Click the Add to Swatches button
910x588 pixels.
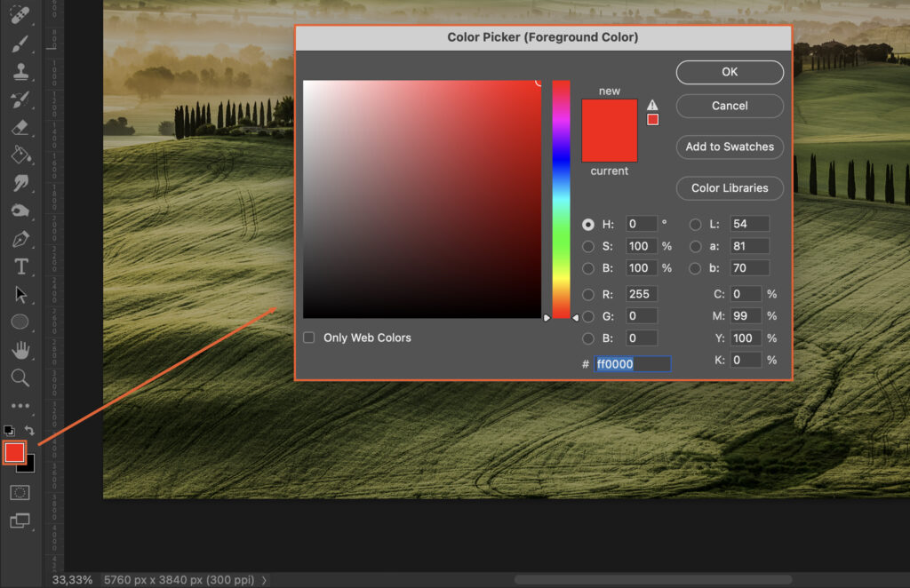[x=729, y=147]
